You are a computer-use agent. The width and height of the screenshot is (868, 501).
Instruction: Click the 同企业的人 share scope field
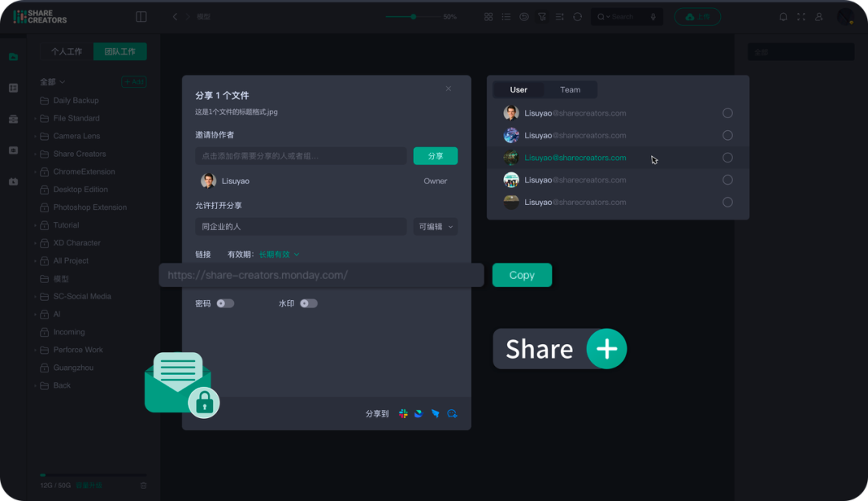point(301,227)
